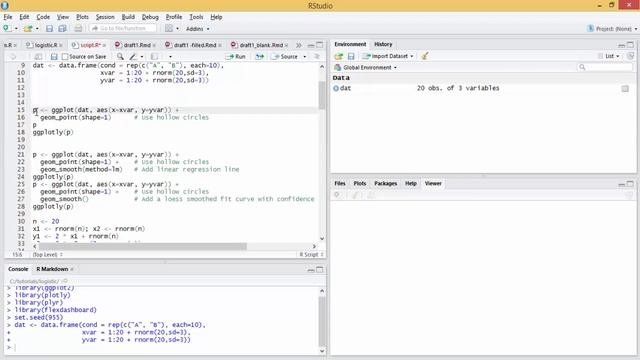
Task: Minimize the Environment pane
Action: pos(621,45)
